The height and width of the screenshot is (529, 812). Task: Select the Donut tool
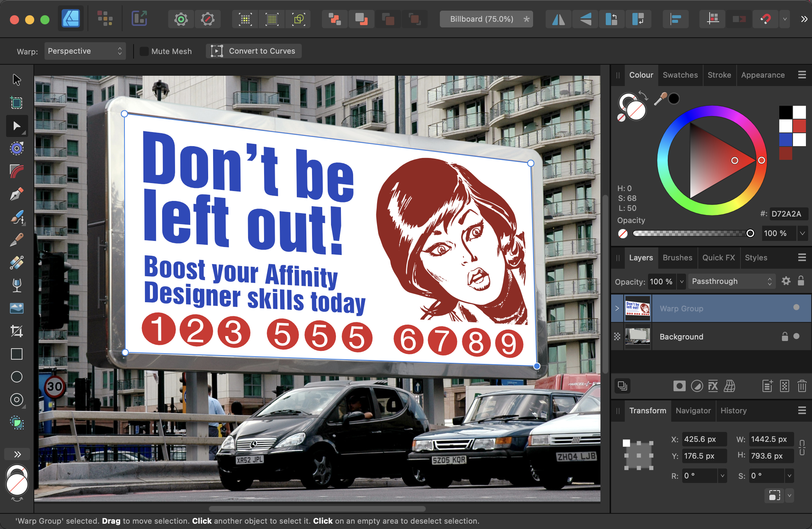[17, 400]
